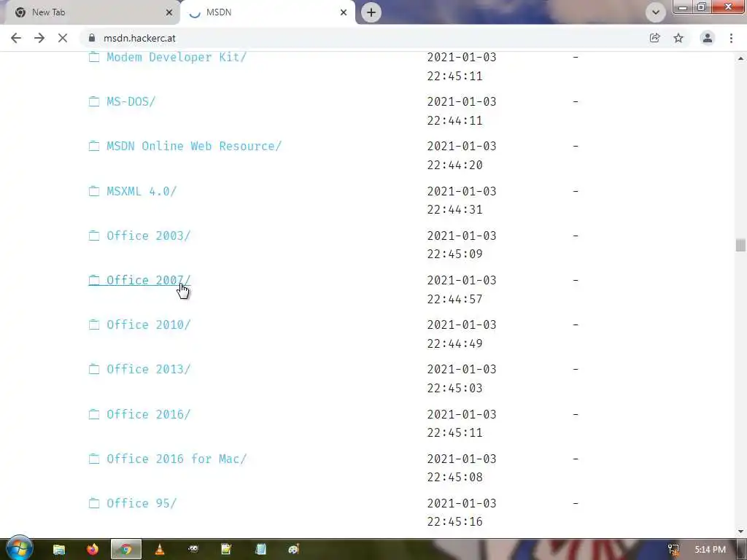Open the tab search dropdown arrow

656,12
